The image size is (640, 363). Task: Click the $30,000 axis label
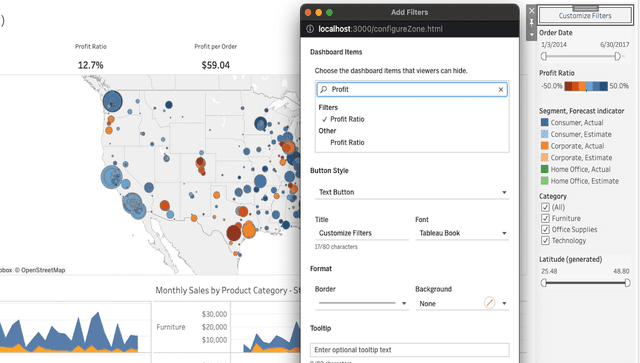click(214, 314)
